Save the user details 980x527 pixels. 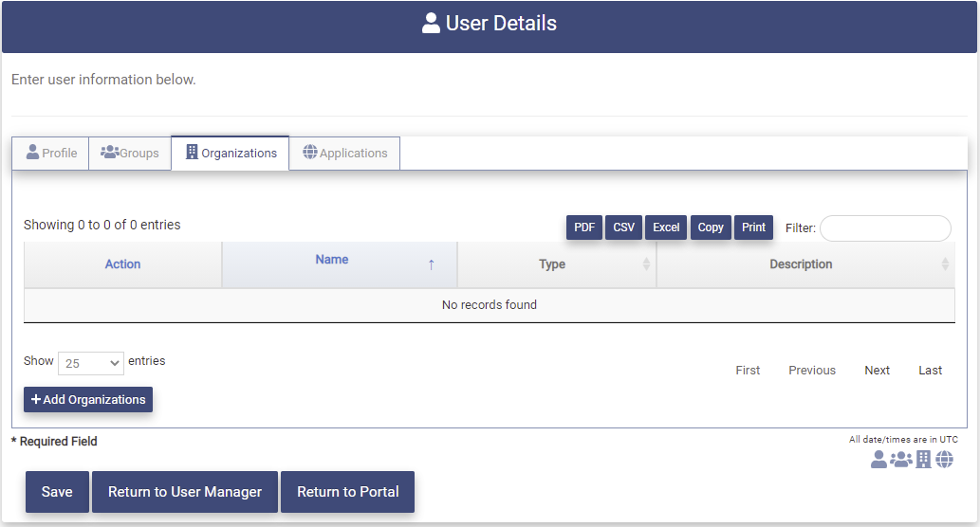click(57, 492)
